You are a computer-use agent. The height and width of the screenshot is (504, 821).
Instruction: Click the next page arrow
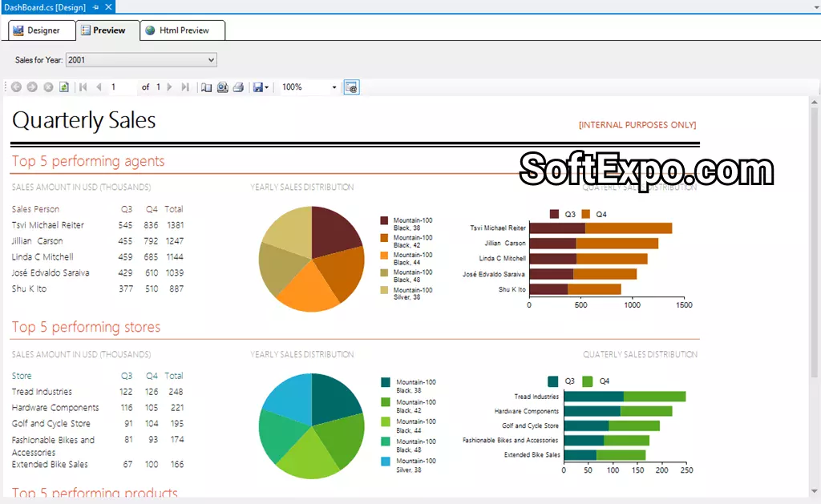169,87
